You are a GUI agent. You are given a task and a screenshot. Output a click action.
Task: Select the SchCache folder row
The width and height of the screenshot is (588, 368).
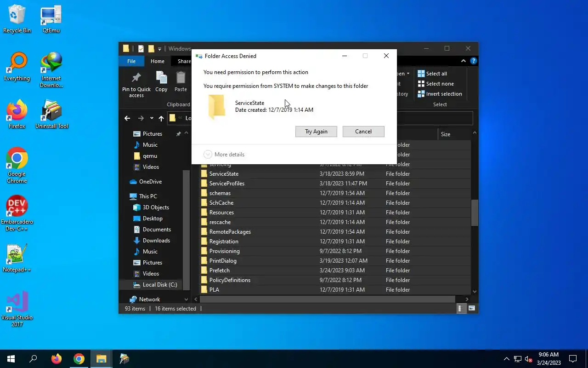point(335,203)
